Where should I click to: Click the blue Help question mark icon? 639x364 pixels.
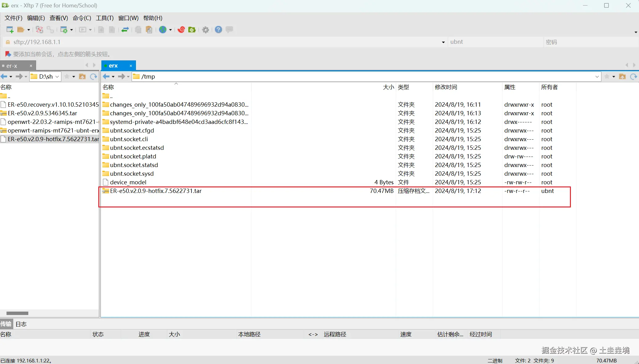(218, 30)
